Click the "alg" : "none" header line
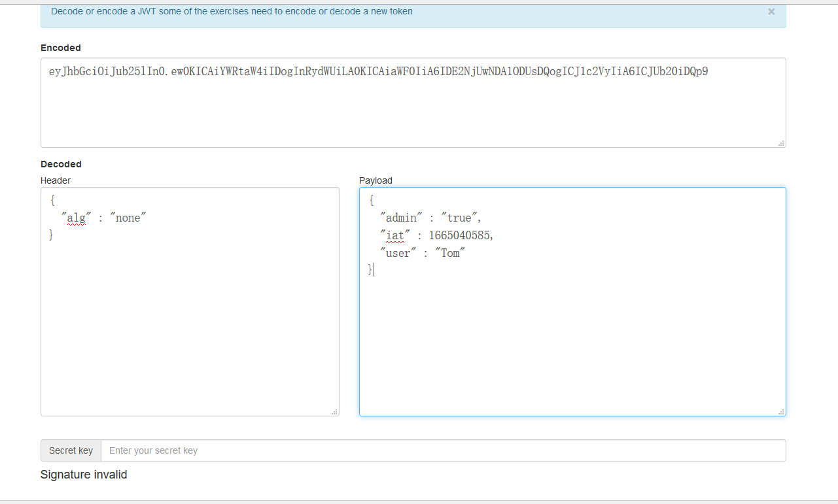This screenshot has height=504, width=838. tap(103, 218)
